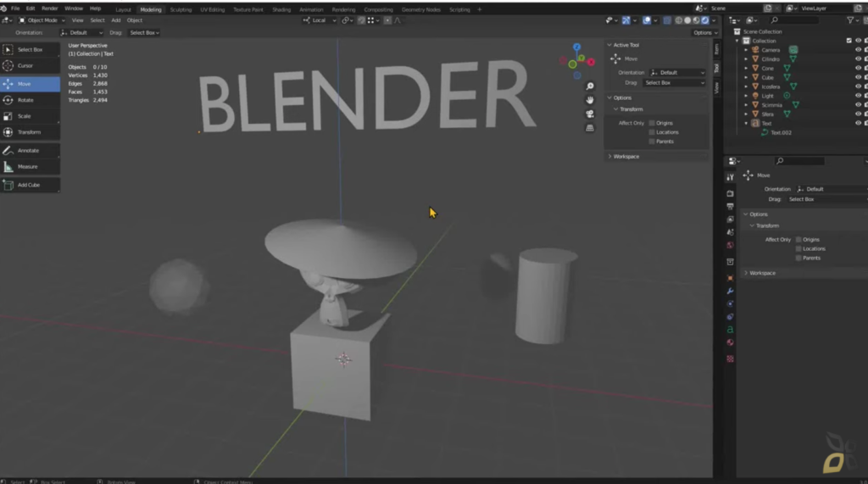
Task: Select the Add Cube tool
Action: (30, 185)
